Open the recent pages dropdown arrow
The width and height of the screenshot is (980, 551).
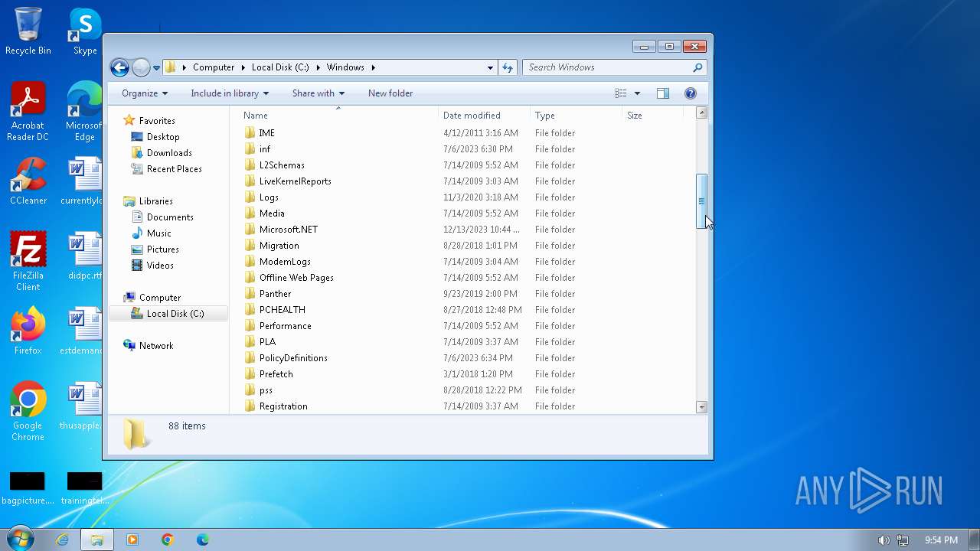[156, 68]
